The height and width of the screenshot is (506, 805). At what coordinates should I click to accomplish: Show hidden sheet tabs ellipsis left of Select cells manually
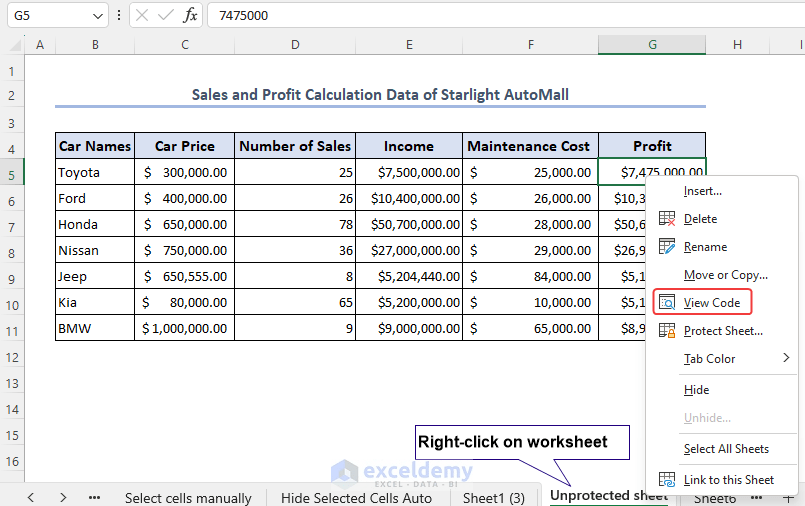point(94,497)
